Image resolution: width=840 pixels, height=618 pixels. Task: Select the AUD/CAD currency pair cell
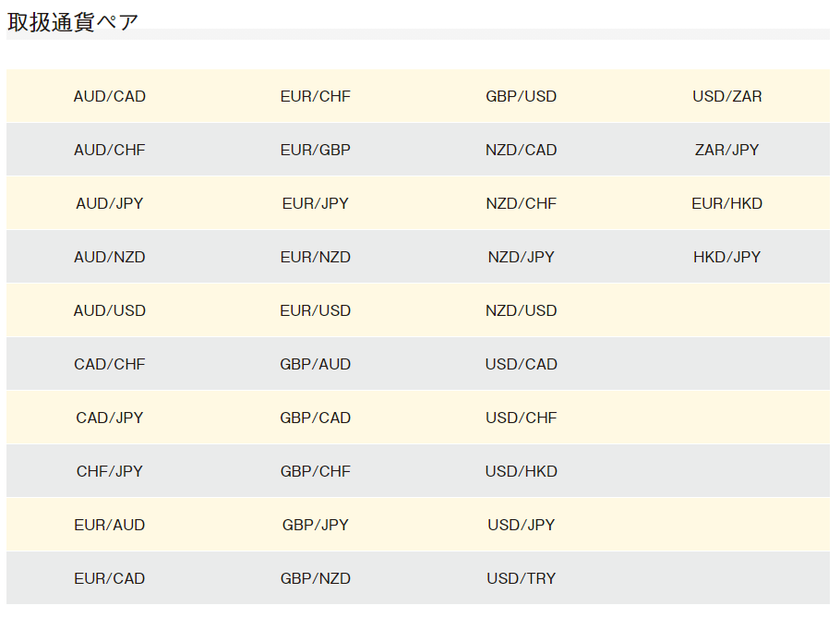coord(109,96)
